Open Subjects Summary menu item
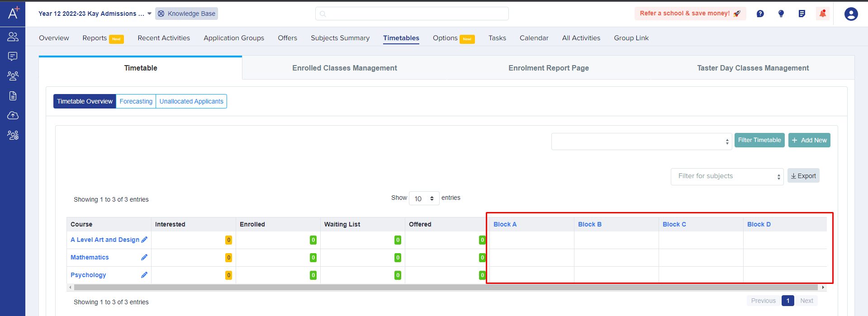Image resolution: width=868 pixels, height=316 pixels. 340,38
